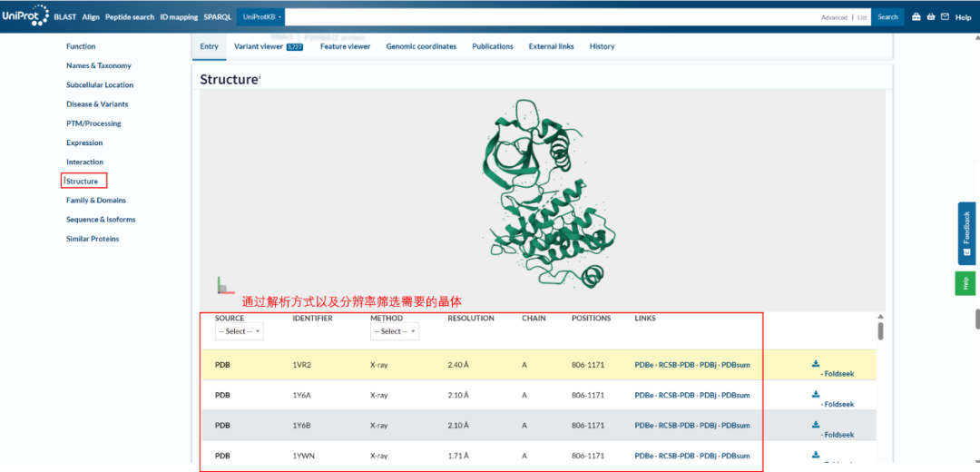980x472 pixels.
Task: Click the structure table scrollbar thumb
Action: coord(880,330)
